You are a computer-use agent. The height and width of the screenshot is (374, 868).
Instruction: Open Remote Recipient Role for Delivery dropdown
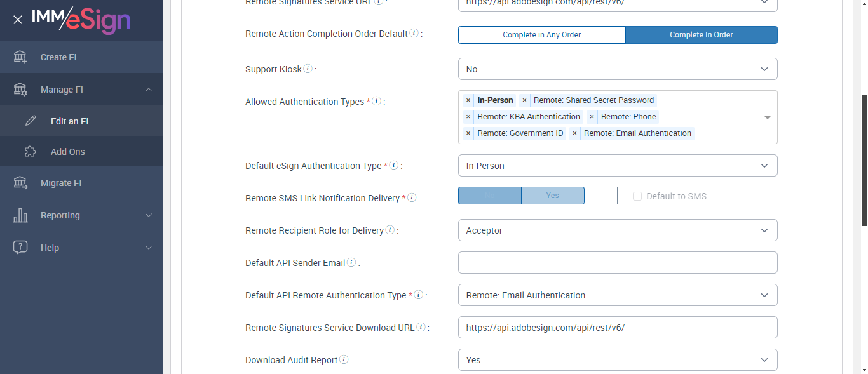coord(617,230)
